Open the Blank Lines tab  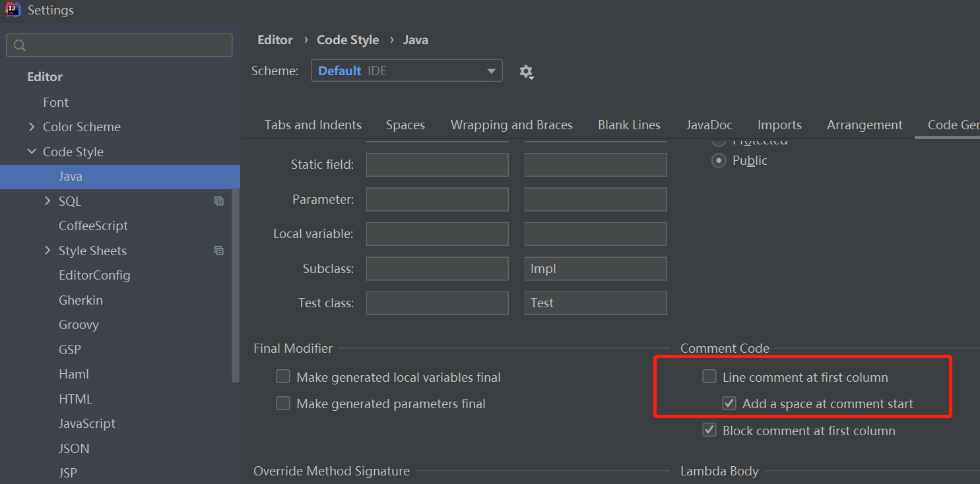click(x=629, y=125)
